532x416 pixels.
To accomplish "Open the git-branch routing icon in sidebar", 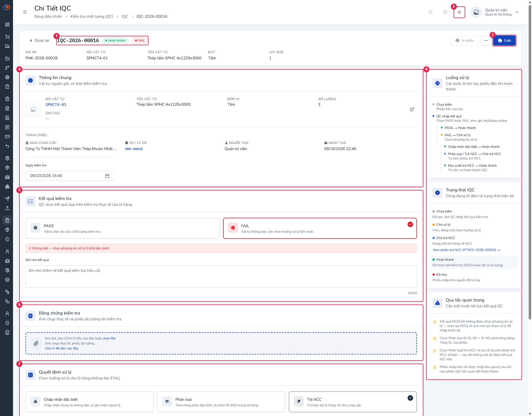I will point(7,68).
